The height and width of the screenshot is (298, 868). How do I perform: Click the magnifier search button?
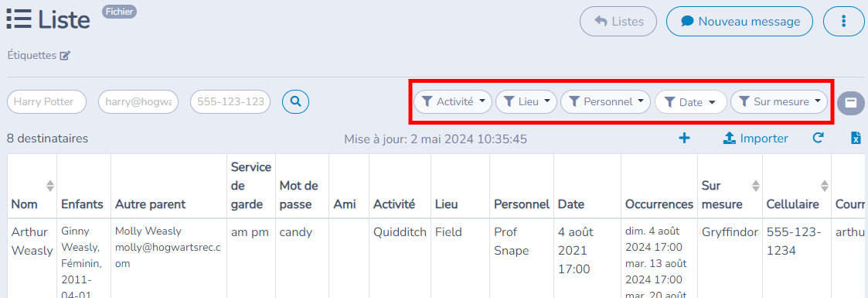295,102
